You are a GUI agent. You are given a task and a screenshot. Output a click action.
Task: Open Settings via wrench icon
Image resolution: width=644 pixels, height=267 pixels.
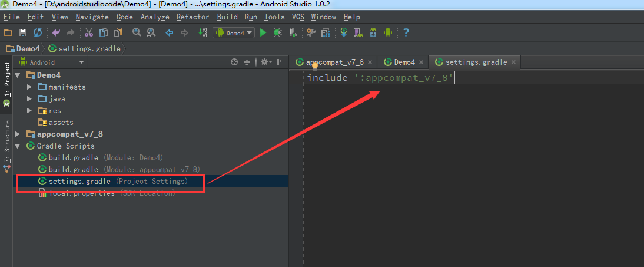[x=311, y=32]
